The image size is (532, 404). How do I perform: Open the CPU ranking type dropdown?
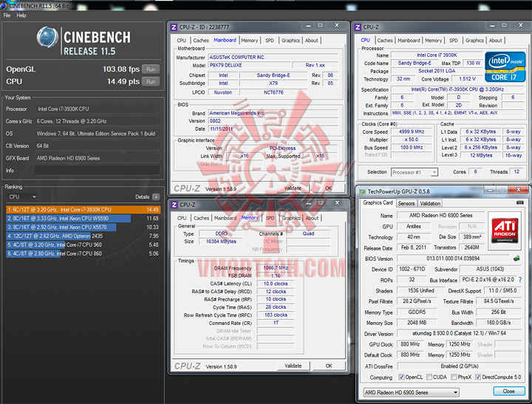tap(22, 196)
